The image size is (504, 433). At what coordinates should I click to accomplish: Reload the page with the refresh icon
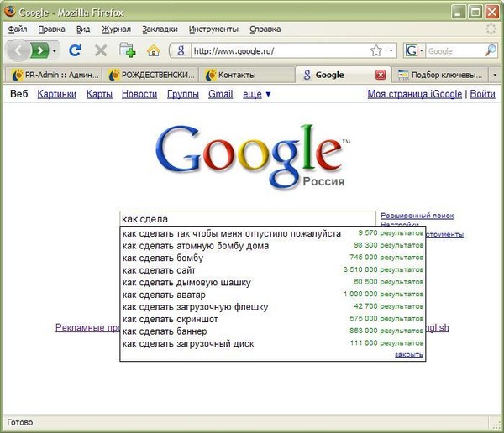(75, 50)
